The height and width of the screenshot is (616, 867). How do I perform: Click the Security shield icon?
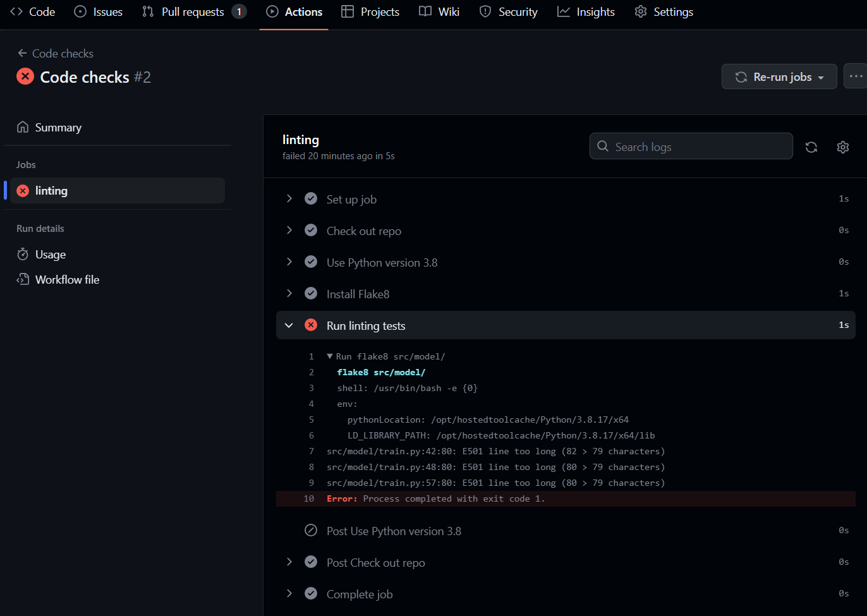point(485,11)
